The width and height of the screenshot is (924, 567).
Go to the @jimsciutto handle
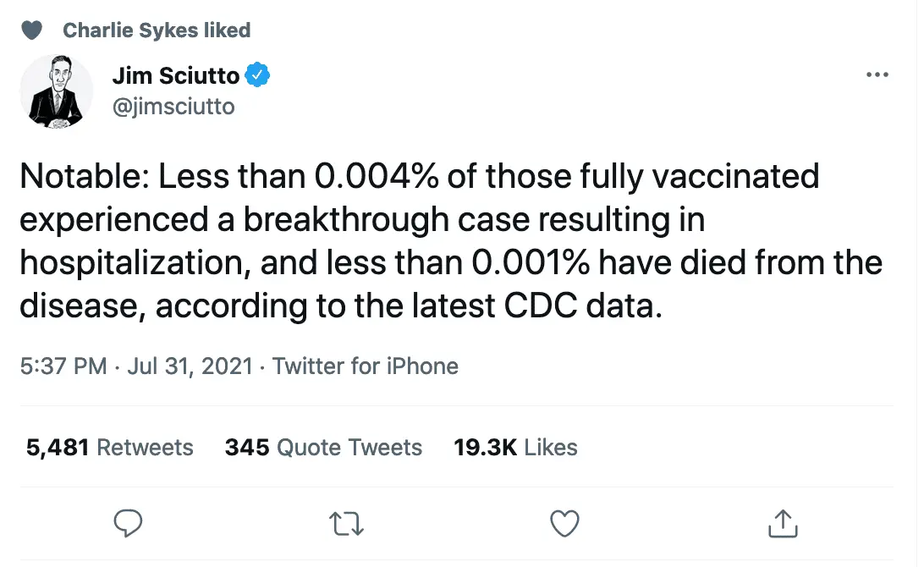[173, 107]
